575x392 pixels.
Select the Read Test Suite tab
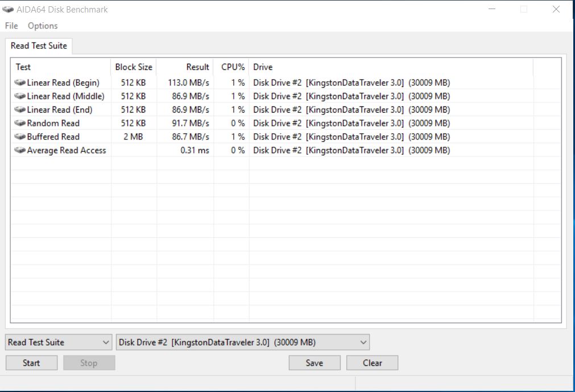pyautogui.click(x=39, y=46)
